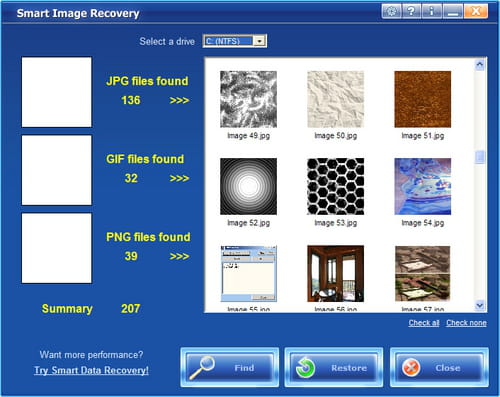
Task: Open the settings gear icon in title bar
Action: tap(392, 12)
